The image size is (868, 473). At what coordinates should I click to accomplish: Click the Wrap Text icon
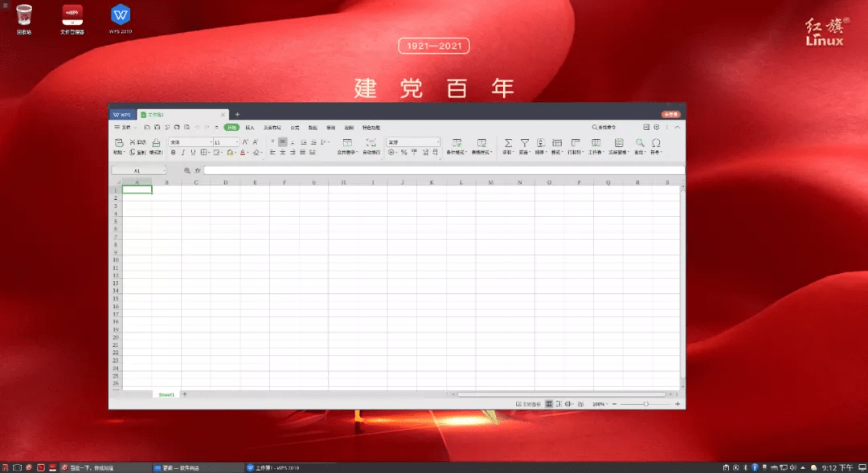click(x=371, y=143)
